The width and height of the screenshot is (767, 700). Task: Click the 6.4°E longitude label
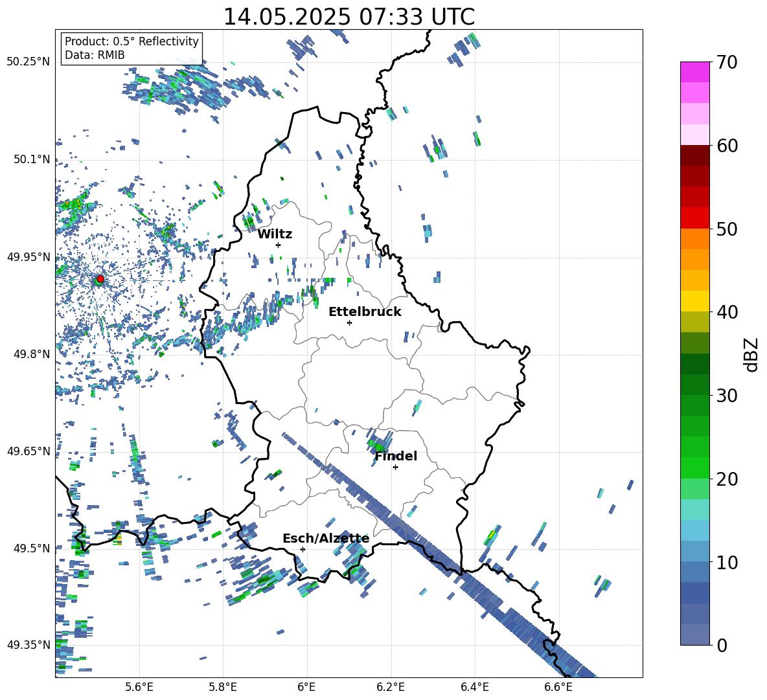coord(474,687)
